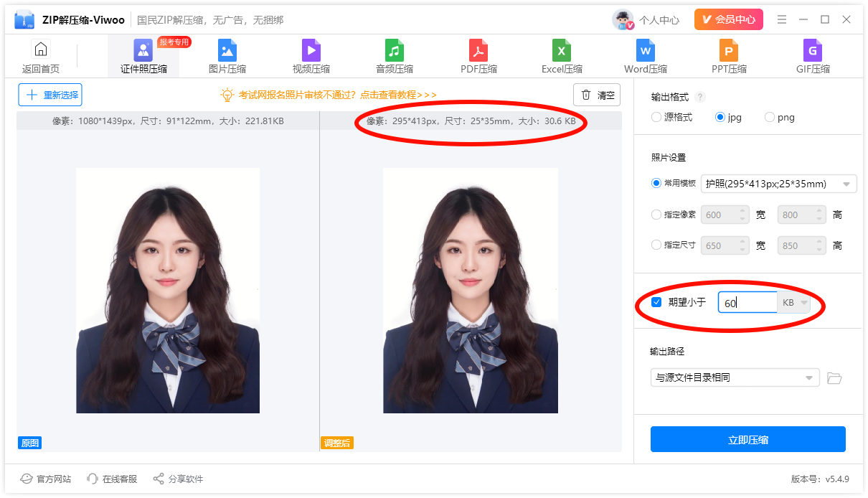
Task: Select jpg output format
Action: click(x=720, y=117)
